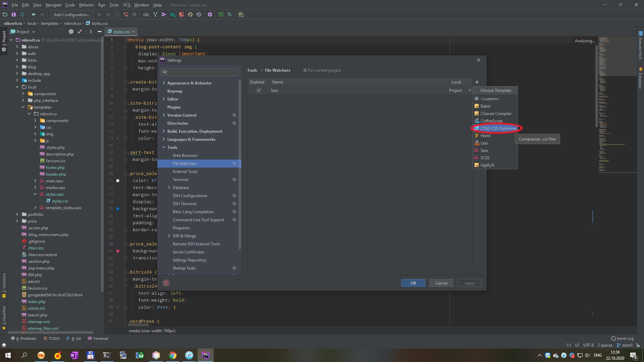Image resolution: width=644 pixels, height=362 pixels.
Task: Click the Save All toolbar icon
Action: [x=14, y=14]
